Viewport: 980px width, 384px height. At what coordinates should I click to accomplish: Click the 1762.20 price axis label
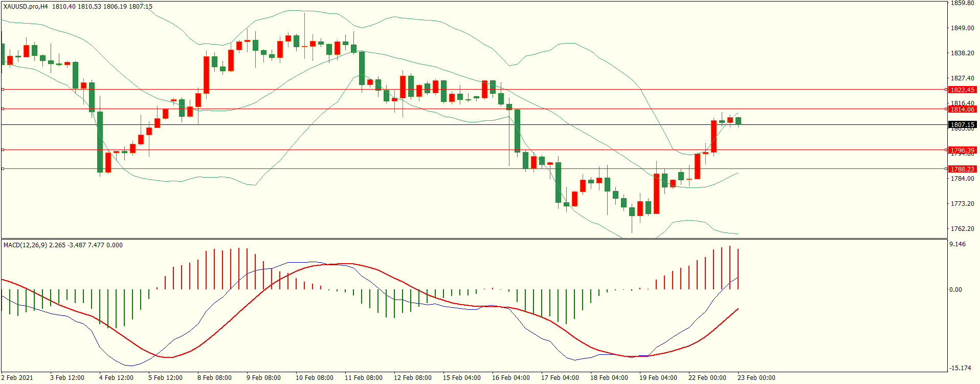point(962,229)
